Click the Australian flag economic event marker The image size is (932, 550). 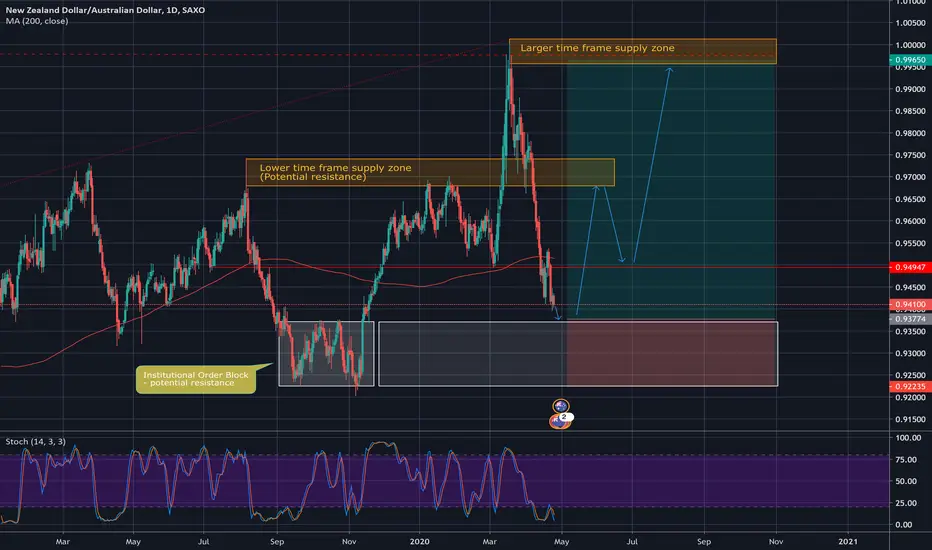click(560, 406)
